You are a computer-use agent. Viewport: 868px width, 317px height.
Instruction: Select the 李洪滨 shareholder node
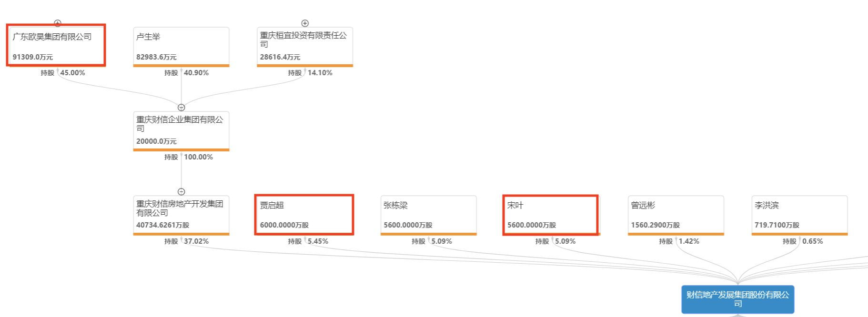click(x=799, y=215)
